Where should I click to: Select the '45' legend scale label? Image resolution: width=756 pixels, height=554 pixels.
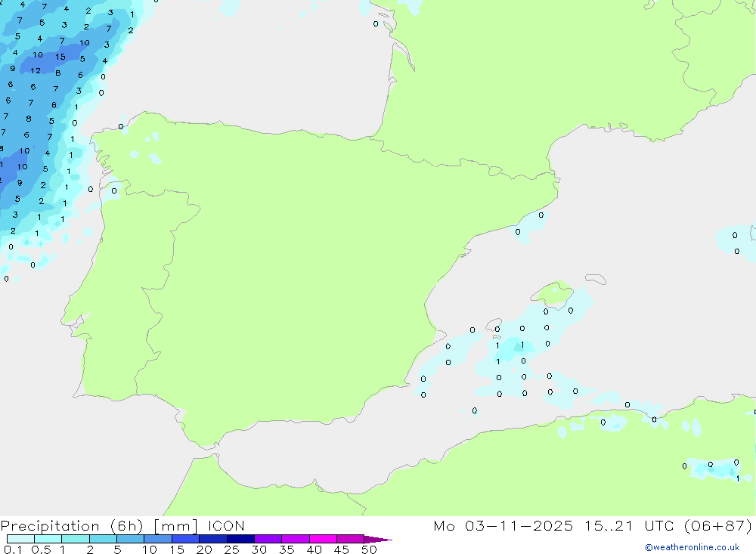(x=342, y=549)
